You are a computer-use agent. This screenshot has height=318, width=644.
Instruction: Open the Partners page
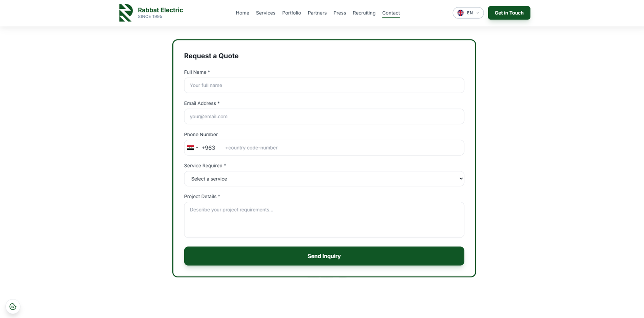pyautogui.click(x=317, y=13)
